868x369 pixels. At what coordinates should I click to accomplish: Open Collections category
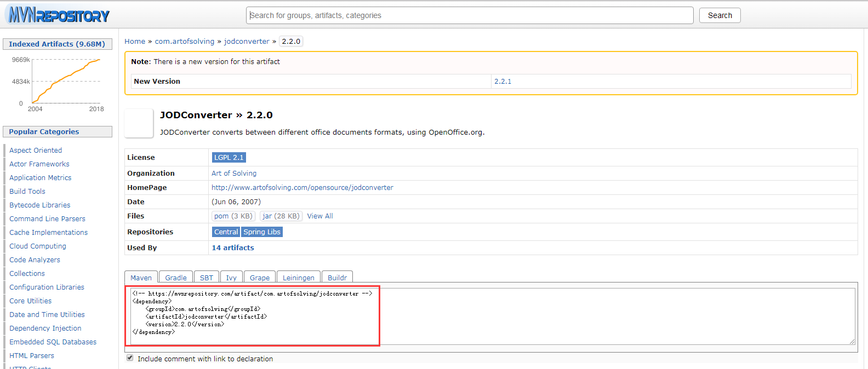point(27,274)
